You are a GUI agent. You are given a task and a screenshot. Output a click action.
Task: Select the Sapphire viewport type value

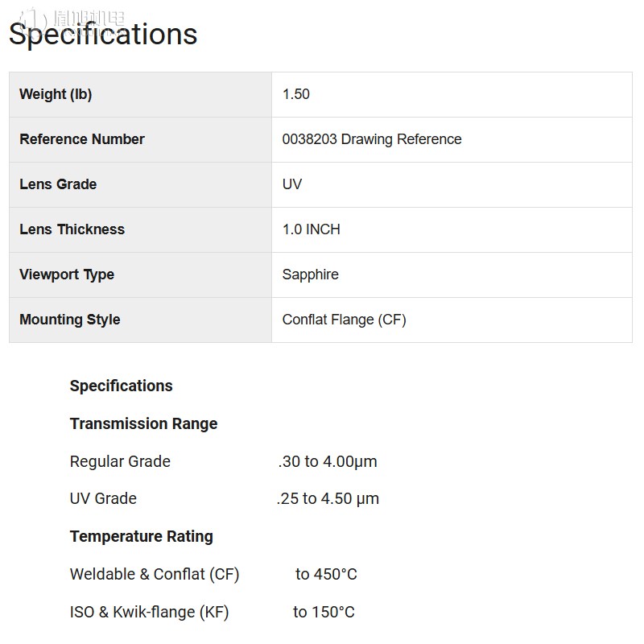click(311, 275)
